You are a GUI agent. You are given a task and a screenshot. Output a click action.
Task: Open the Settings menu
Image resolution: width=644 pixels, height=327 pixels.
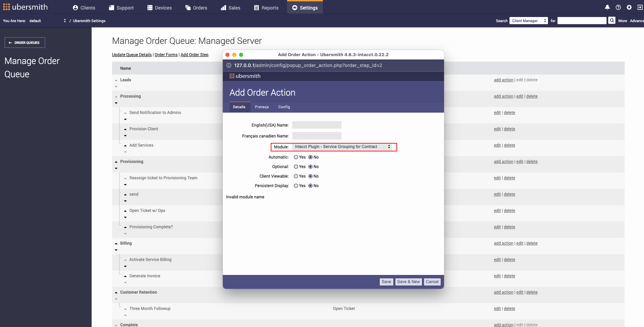pos(305,7)
